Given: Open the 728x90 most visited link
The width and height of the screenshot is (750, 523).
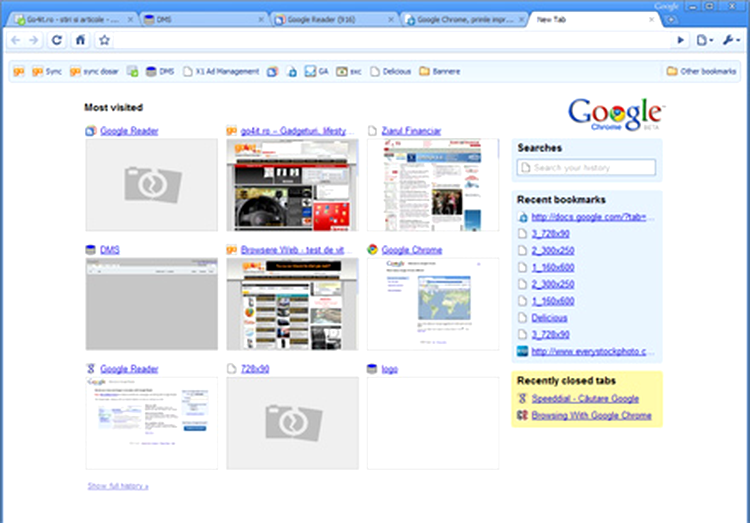Looking at the screenshot, I should [x=255, y=369].
